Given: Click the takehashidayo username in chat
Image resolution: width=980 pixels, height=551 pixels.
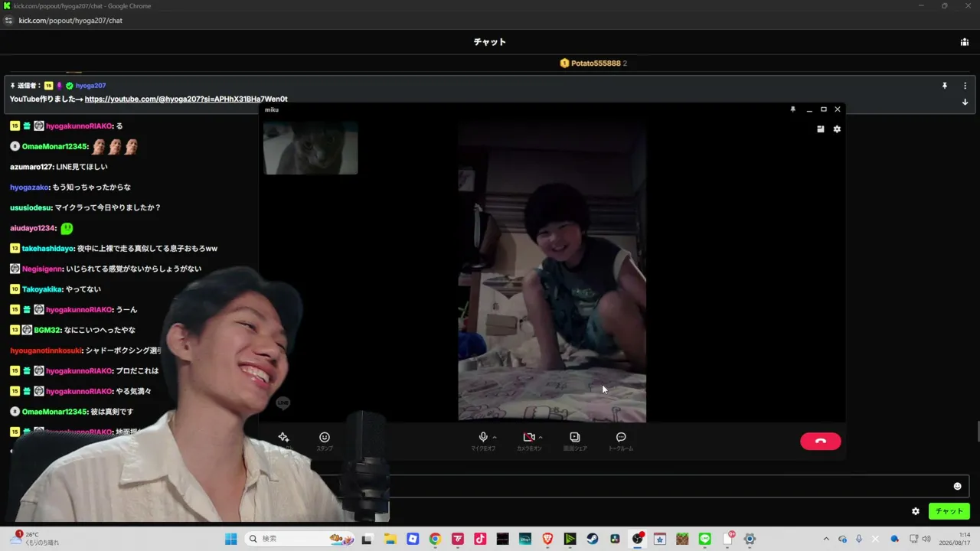Looking at the screenshot, I should [47, 249].
